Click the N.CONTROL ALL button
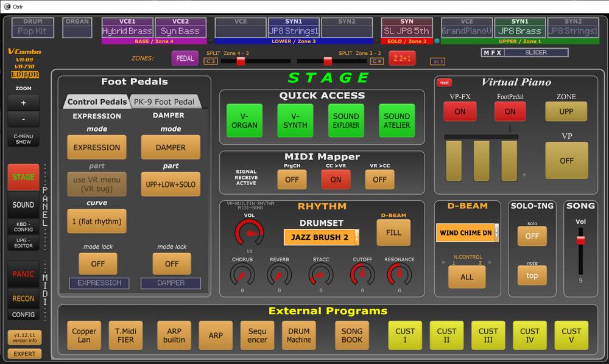 [x=467, y=277]
